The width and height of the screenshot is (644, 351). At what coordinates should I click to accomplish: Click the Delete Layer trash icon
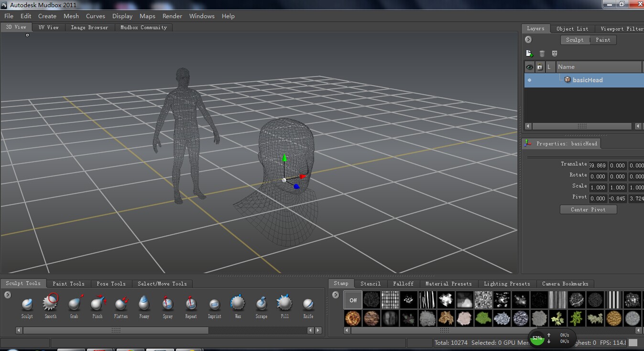[x=542, y=54]
